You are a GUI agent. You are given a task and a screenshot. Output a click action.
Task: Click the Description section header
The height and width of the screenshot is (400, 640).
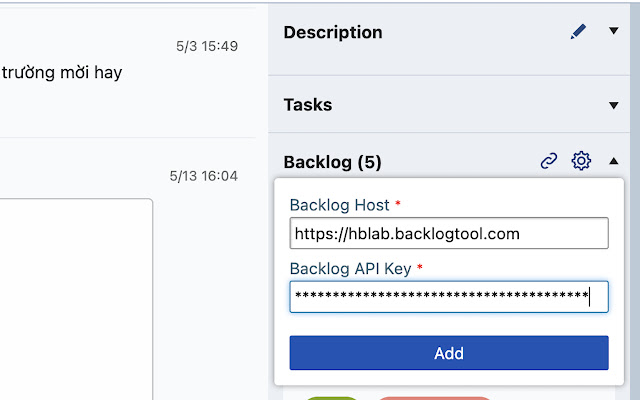click(333, 32)
